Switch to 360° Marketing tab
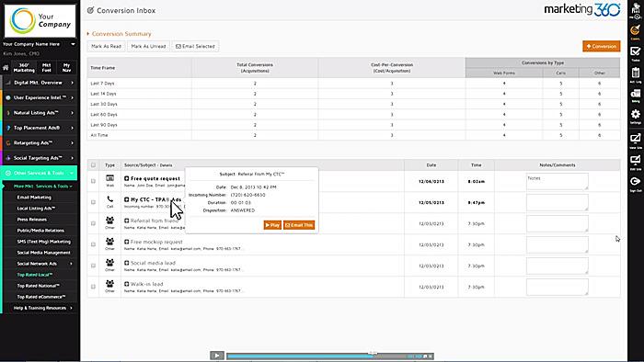This screenshot has width=644, height=362. (x=24, y=68)
